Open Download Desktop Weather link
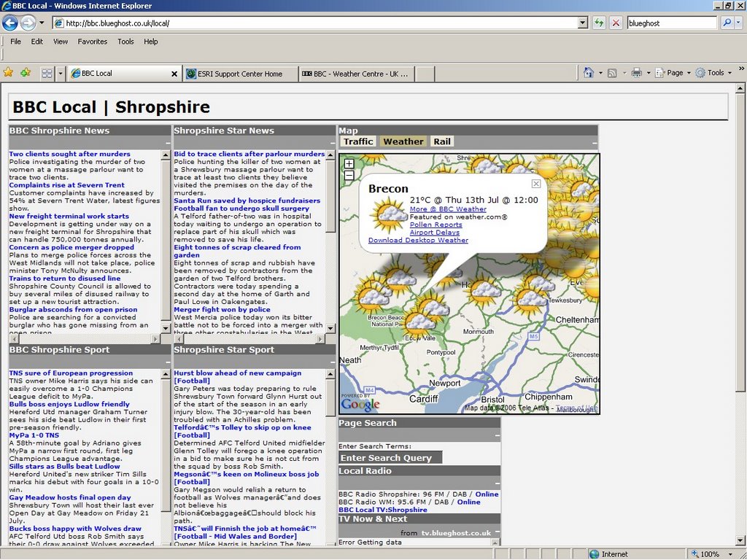The width and height of the screenshot is (747, 560). (x=418, y=240)
